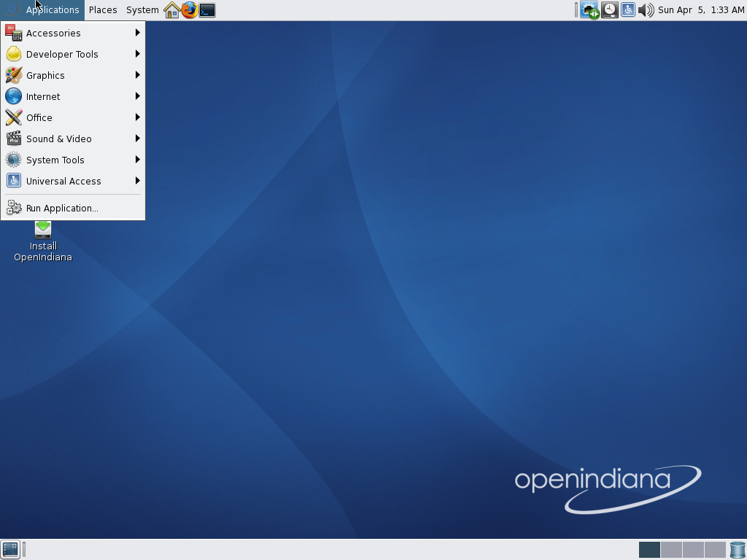Viewport: 747px width, 560px height.
Task: Launch Firefox from the top panel
Action: point(189,9)
